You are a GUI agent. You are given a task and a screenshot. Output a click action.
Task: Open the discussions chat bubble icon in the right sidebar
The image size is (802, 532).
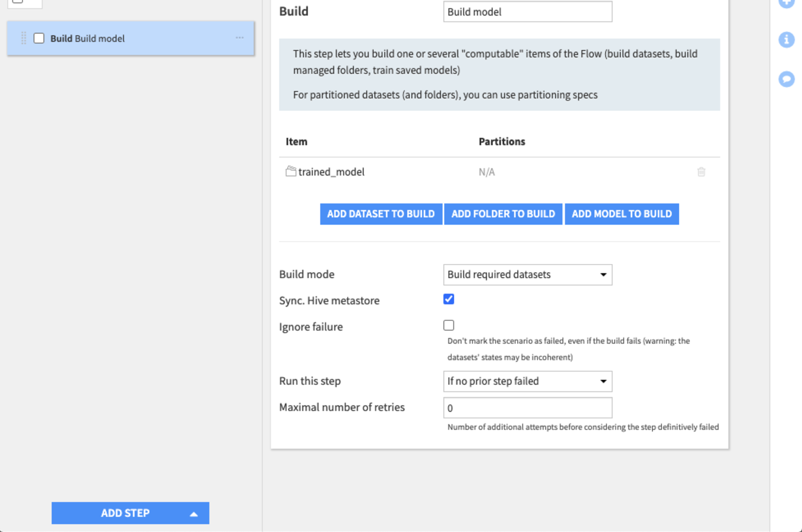coord(787,79)
